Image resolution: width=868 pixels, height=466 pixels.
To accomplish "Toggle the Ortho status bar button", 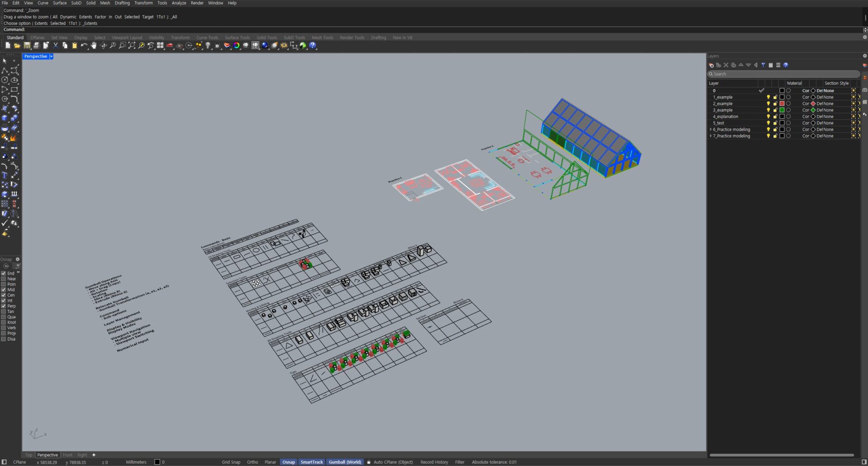I will point(252,462).
